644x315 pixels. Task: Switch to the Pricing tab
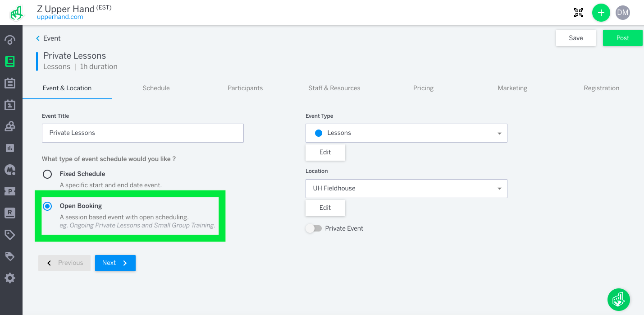[x=423, y=88]
